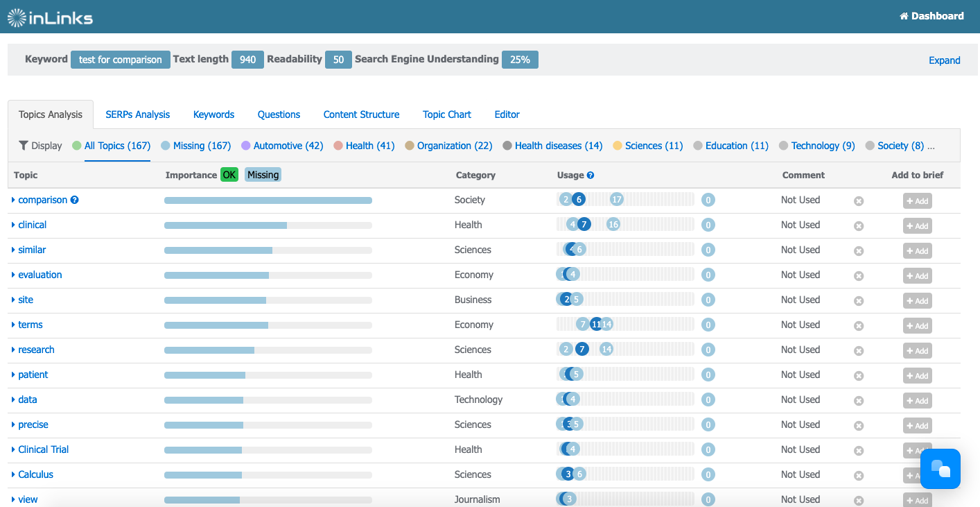Click the Display filter funnel icon

pos(24,146)
